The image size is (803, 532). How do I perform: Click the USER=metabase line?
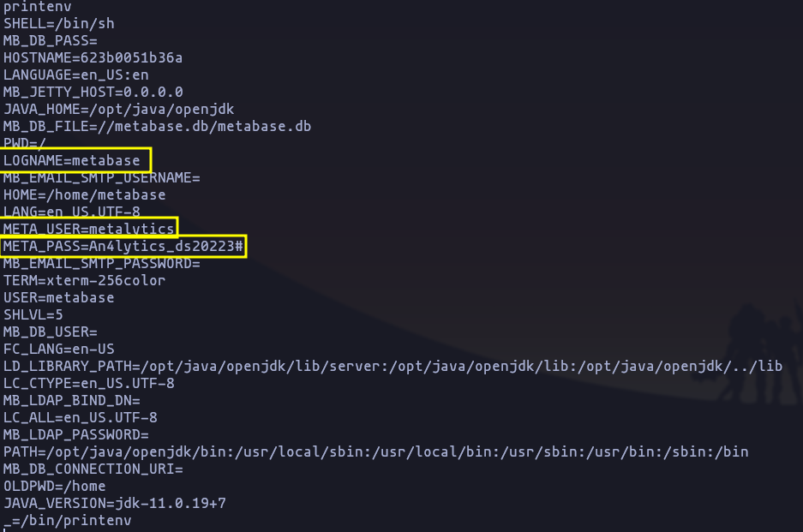coord(59,297)
